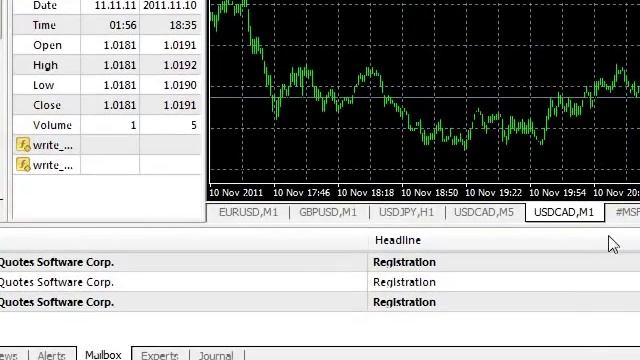Select Date value 2011.11.10 cell

coord(170,6)
